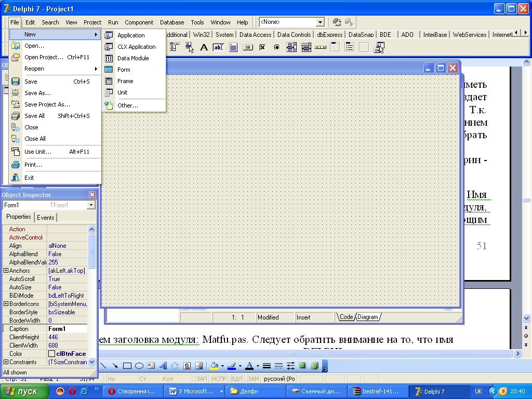Choose Other… from the New submenu

tap(134, 105)
